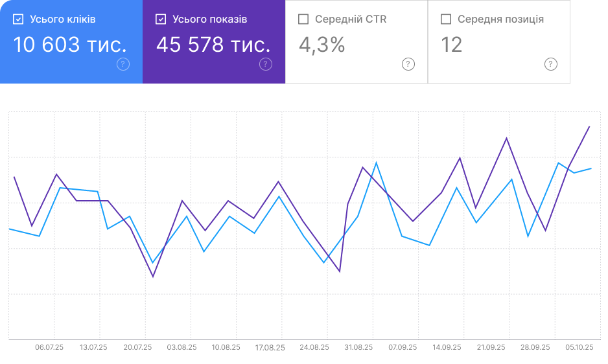Uncheck the Усього кліків checkbox
Screen dimensions: 608x364
coord(18,19)
